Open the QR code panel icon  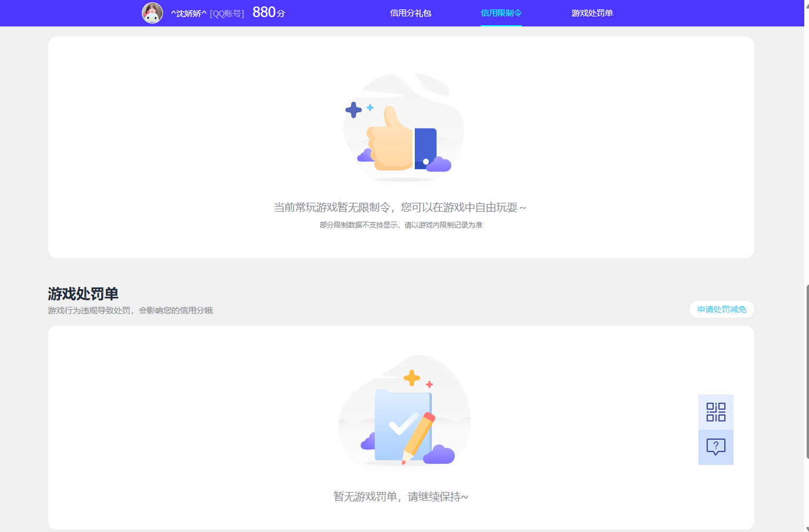tap(715, 411)
